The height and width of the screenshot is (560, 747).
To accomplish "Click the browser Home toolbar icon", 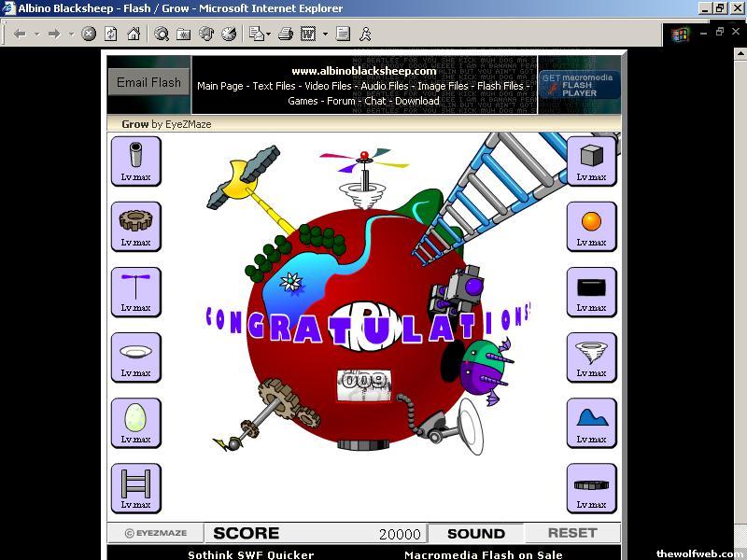I will point(134,34).
